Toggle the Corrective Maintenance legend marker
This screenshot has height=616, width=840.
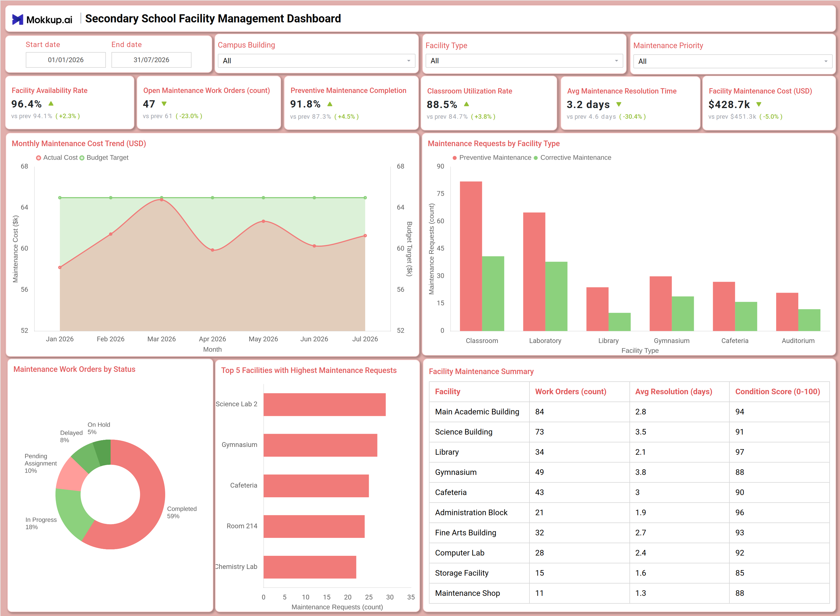coord(536,158)
